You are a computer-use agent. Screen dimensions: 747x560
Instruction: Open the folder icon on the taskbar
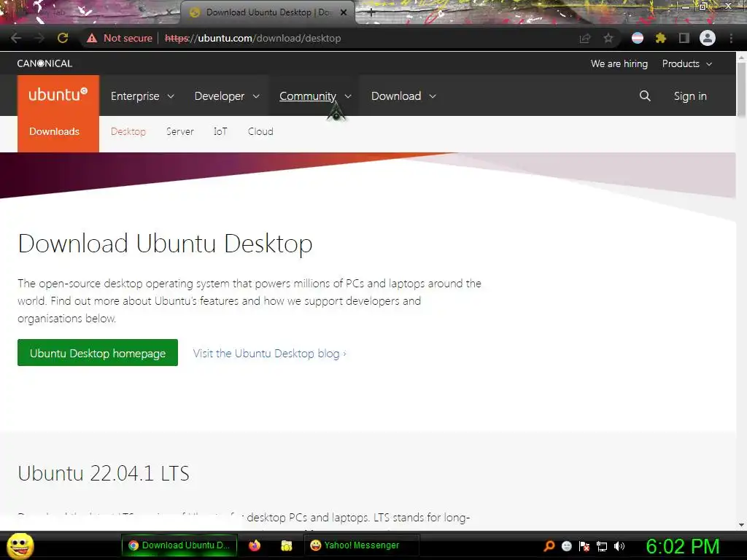[286, 545]
